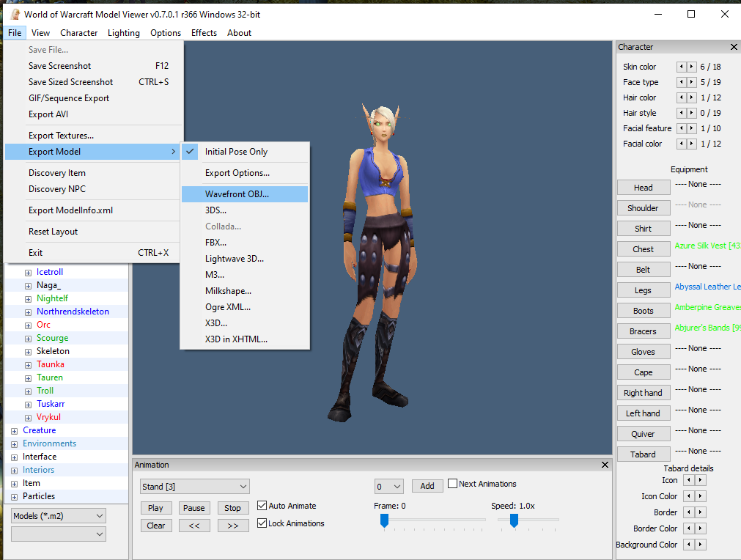This screenshot has width=741, height=560.
Task: Close the Character panel
Action: (734, 47)
